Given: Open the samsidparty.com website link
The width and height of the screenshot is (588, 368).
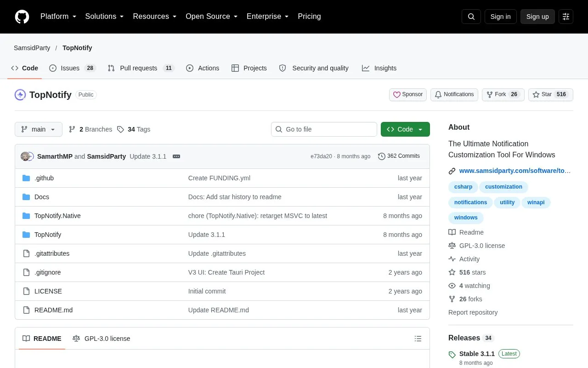Looking at the screenshot, I should pos(515,171).
